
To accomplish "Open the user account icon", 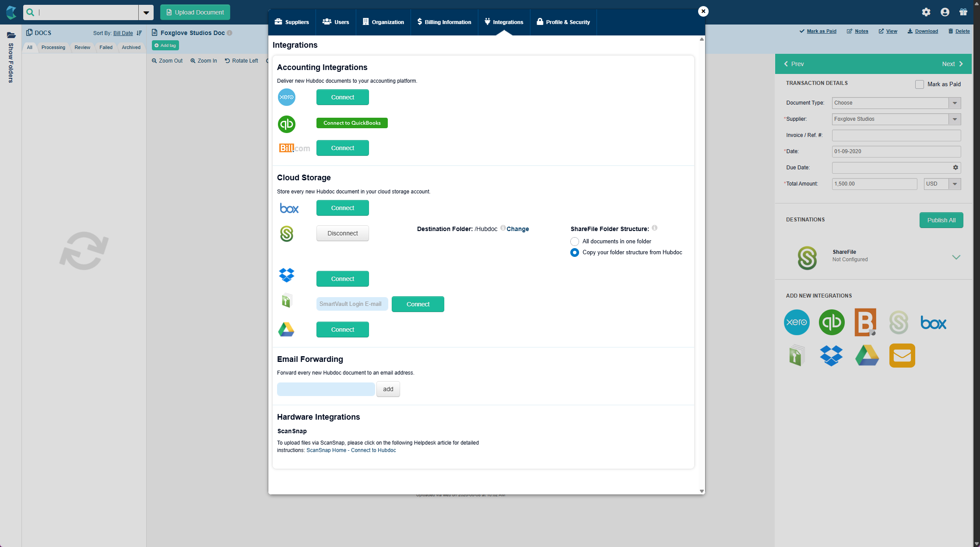I will click(945, 12).
